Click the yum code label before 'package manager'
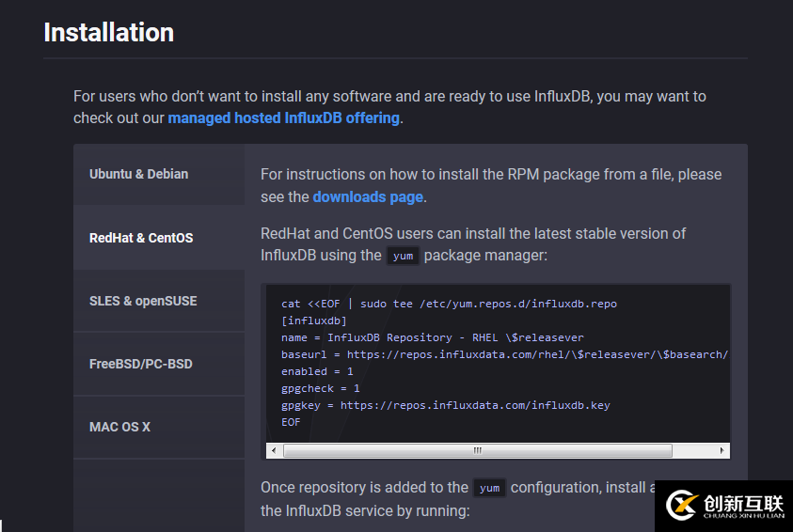Screen dimensions: 793x532 click(x=403, y=256)
